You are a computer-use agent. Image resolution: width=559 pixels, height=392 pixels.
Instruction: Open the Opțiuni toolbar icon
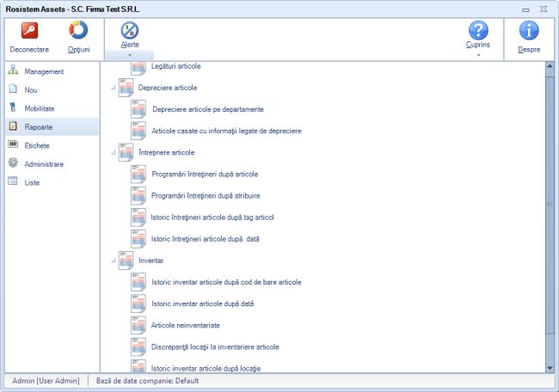(x=78, y=31)
